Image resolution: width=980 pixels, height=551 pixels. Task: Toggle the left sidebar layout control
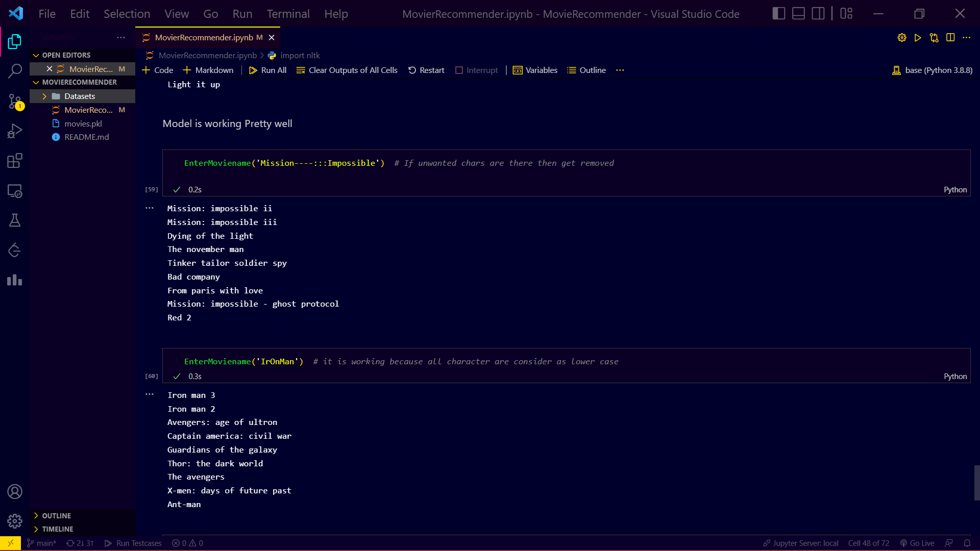coord(778,13)
